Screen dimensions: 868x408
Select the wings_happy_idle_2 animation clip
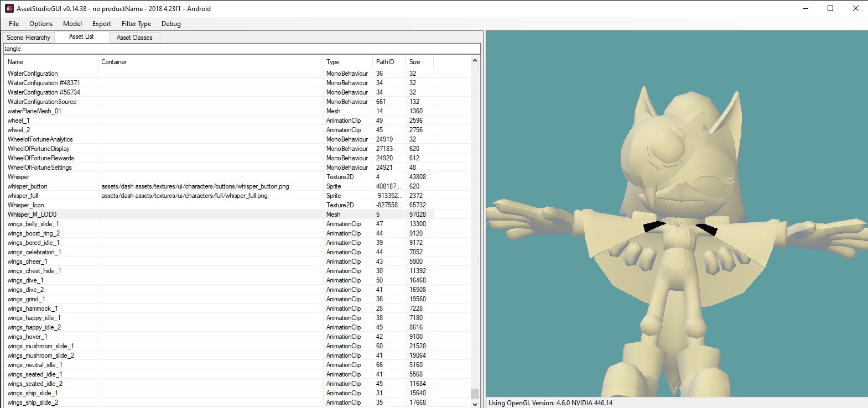(238, 327)
